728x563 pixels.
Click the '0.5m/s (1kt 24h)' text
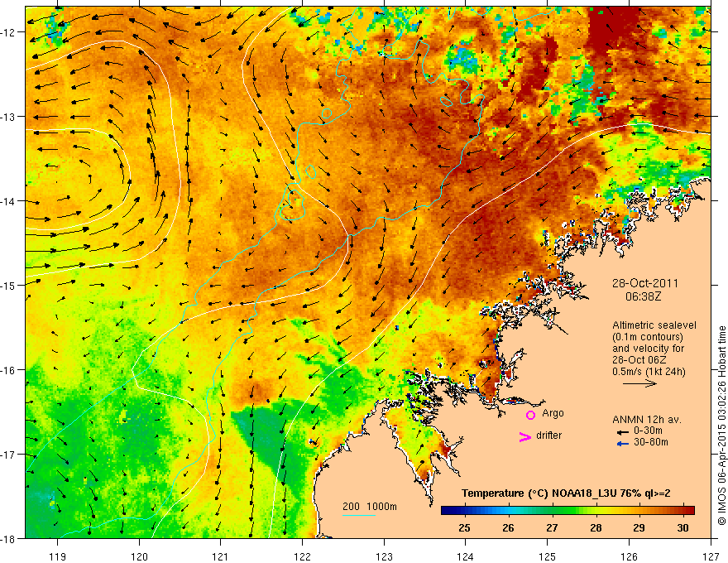(649, 371)
